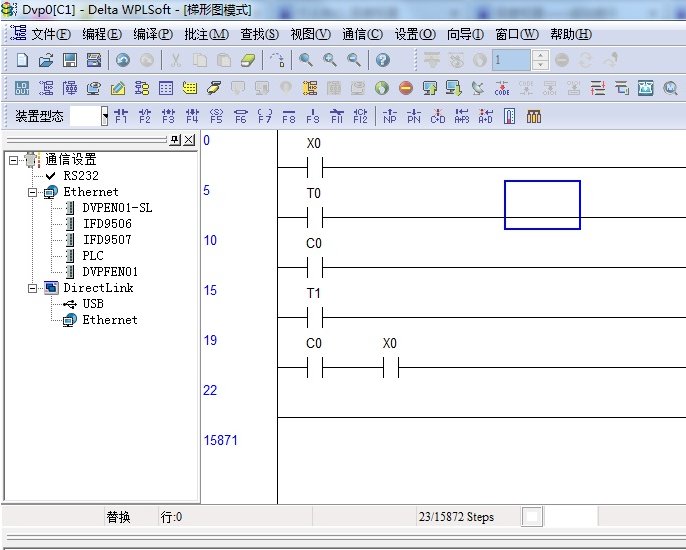The height and width of the screenshot is (550, 686).
Task: Pin the communication settings panel
Action: click(175, 140)
